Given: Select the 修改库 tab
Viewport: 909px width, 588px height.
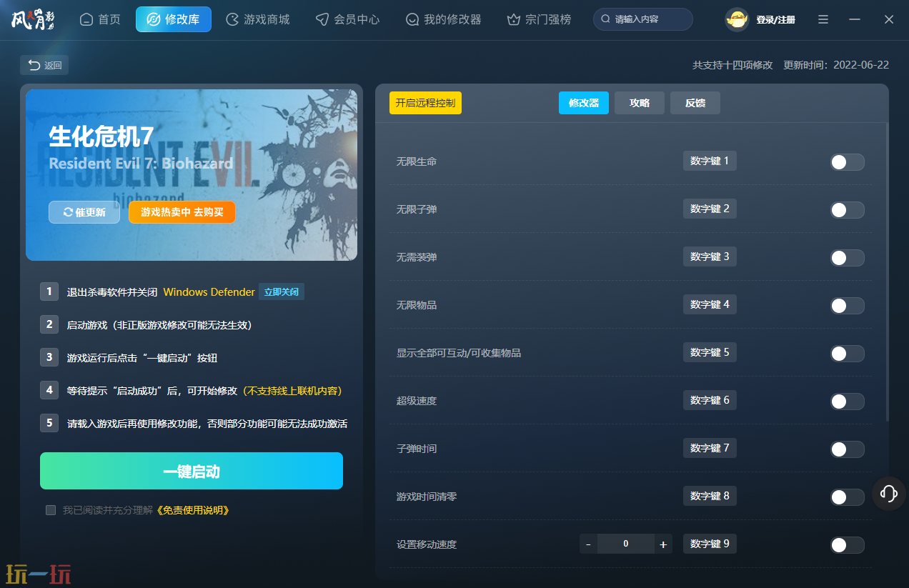Looking at the screenshot, I should click(x=174, y=19).
